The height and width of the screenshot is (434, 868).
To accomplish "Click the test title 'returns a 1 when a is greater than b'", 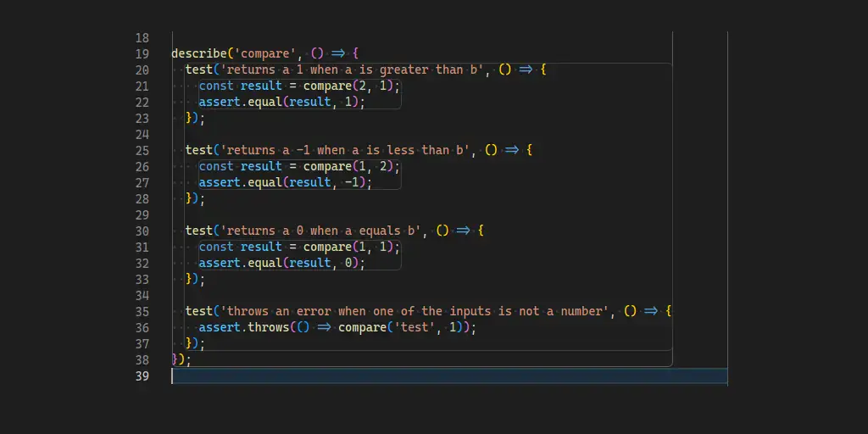I will point(352,70).
